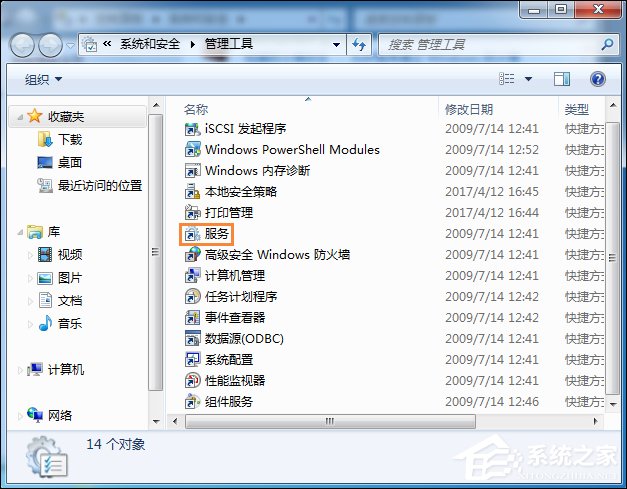Collapse the 收藏夹 tree arrow

tap(20, 117)
